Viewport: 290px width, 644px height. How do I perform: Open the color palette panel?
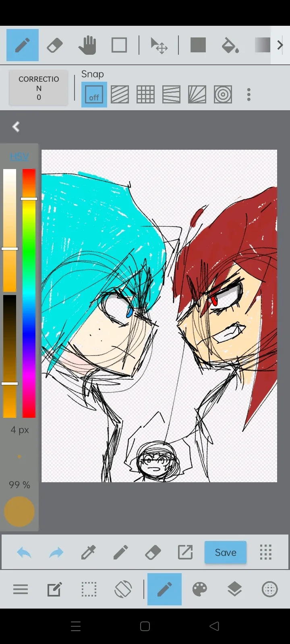(200, 590)
